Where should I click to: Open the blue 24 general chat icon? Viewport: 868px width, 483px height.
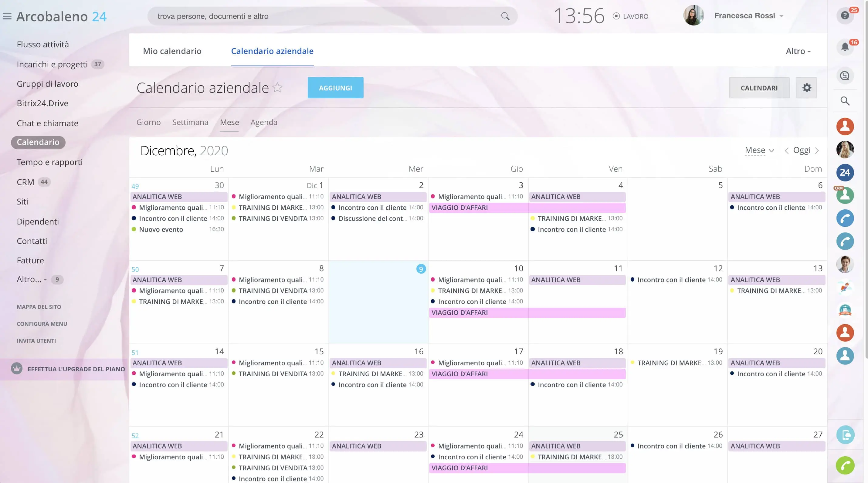click(845, 172)
